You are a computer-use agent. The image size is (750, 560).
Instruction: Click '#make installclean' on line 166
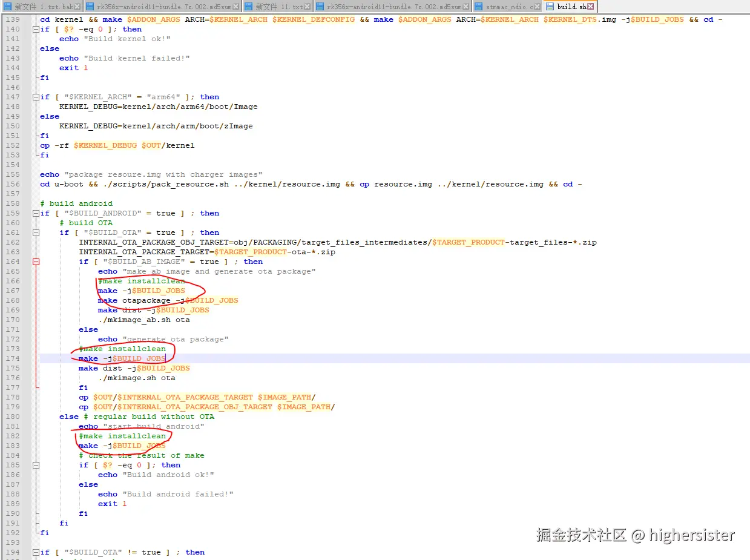coord(141,281)
